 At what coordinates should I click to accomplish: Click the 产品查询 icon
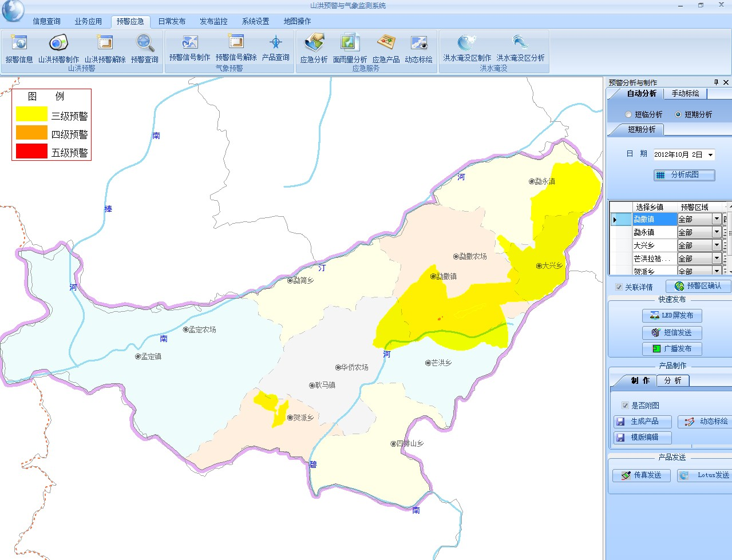(x=275, y=43)
